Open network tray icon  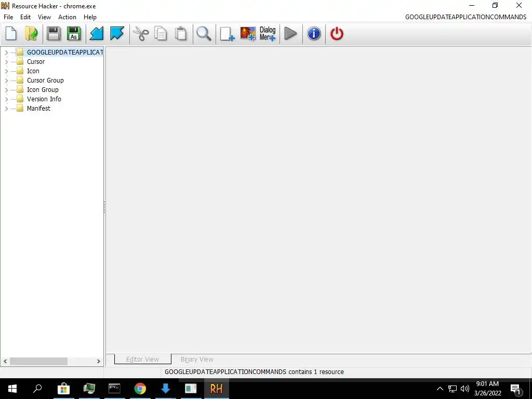[453, 389]
